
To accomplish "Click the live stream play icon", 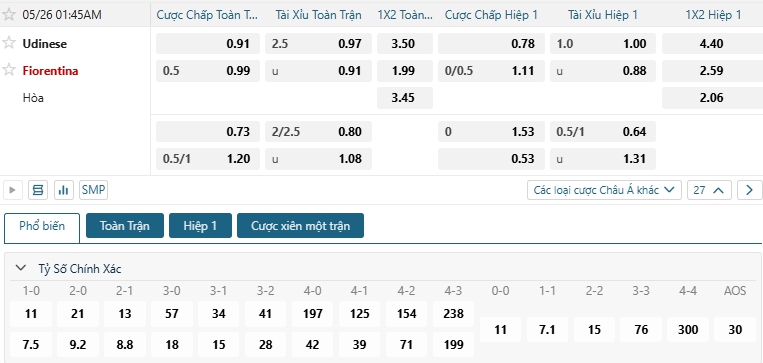I will pyautogui.click(x=13, y=190).
